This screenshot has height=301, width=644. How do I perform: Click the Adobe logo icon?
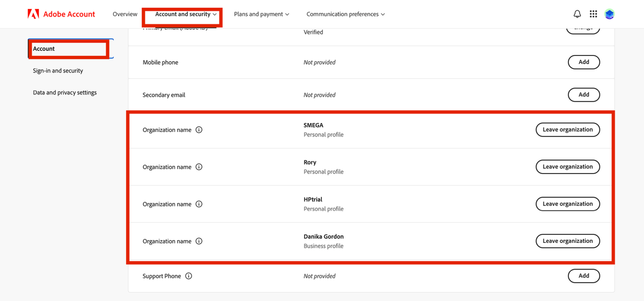pos(33,14)
